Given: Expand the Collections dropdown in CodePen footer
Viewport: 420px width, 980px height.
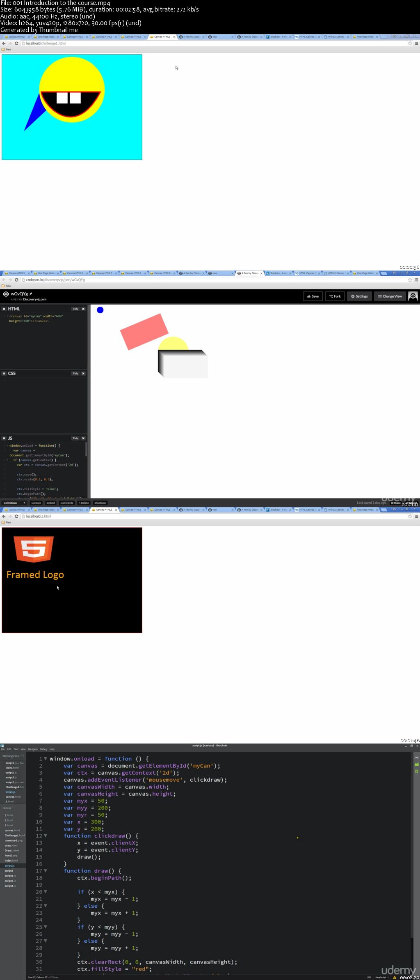Looking at the screenshot, I should point(14,503).
